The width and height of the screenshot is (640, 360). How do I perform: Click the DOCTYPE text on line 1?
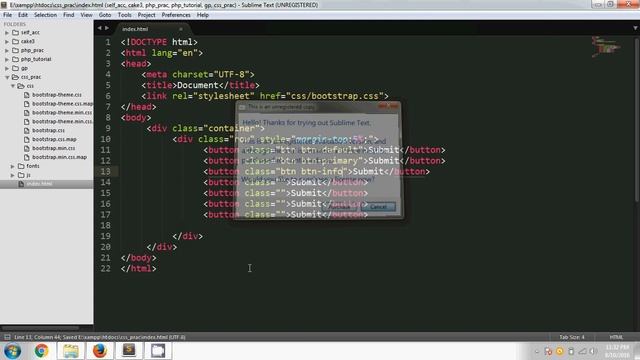point(149,42)
